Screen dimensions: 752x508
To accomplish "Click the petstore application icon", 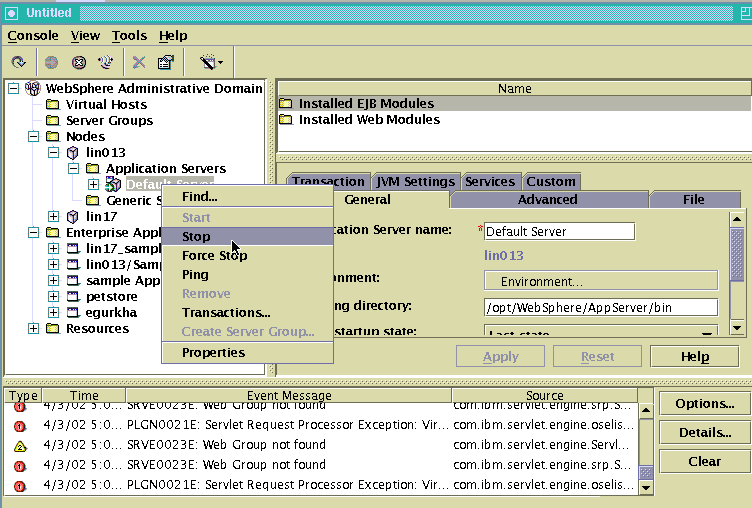I will [x=72, y=296].
